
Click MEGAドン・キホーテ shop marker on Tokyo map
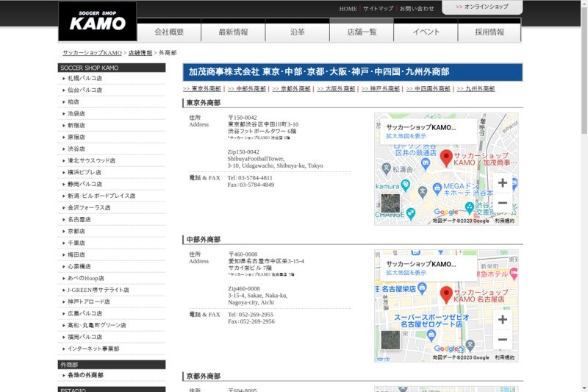click(437, 188)
